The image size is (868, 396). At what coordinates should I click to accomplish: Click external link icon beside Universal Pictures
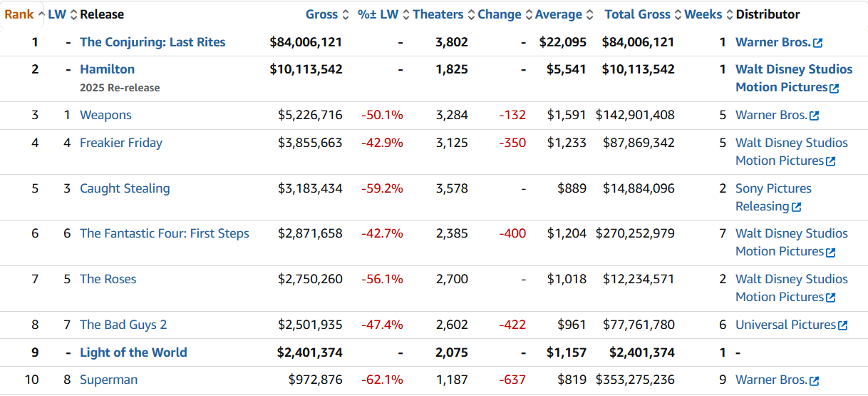[842, 325]
